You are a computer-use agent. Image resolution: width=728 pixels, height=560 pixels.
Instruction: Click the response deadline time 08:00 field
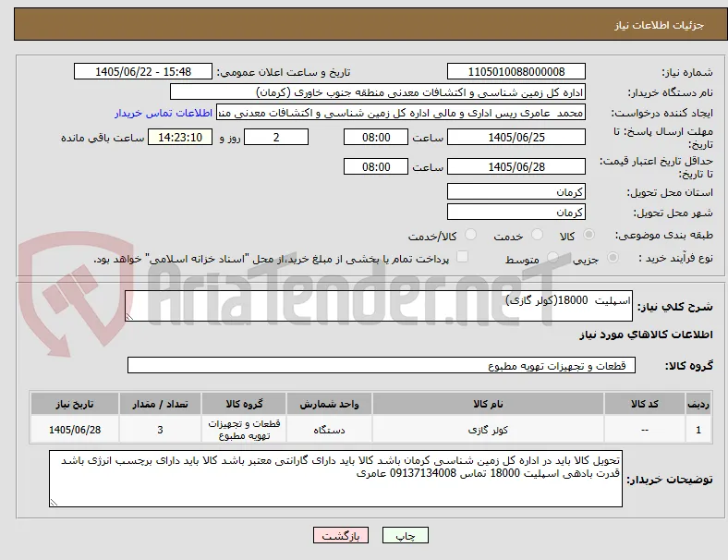[376, 138]
